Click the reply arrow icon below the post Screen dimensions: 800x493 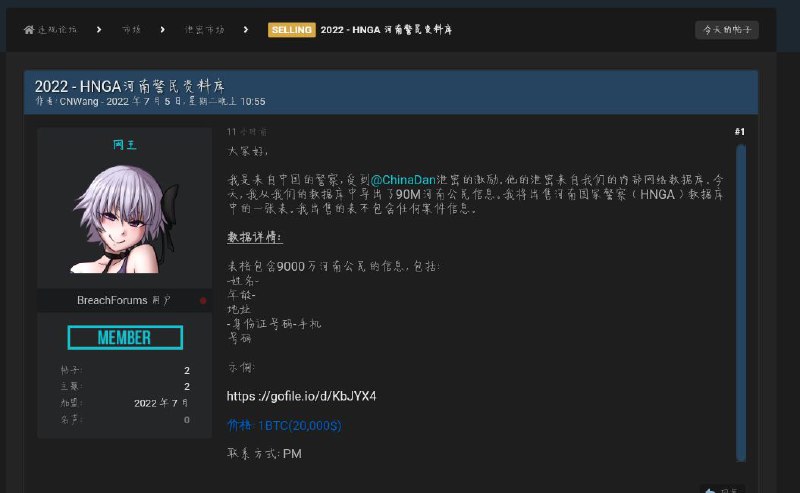[x=710, y=489]
